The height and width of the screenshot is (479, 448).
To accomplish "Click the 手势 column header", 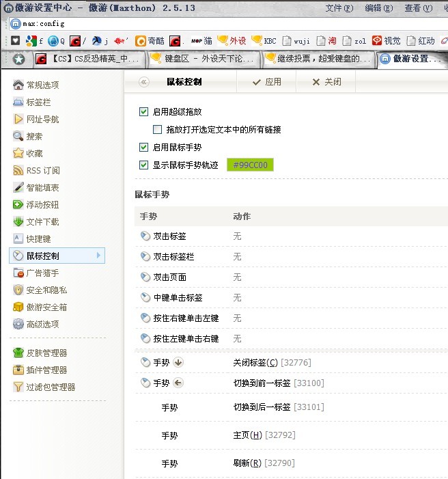I will [x=148, y=217].
